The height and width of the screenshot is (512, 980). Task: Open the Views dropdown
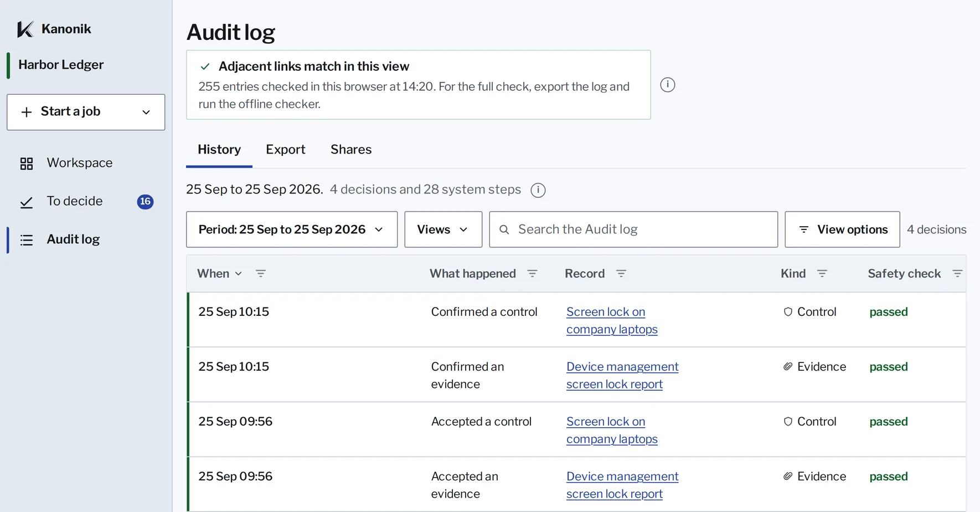tap(443, 229)
